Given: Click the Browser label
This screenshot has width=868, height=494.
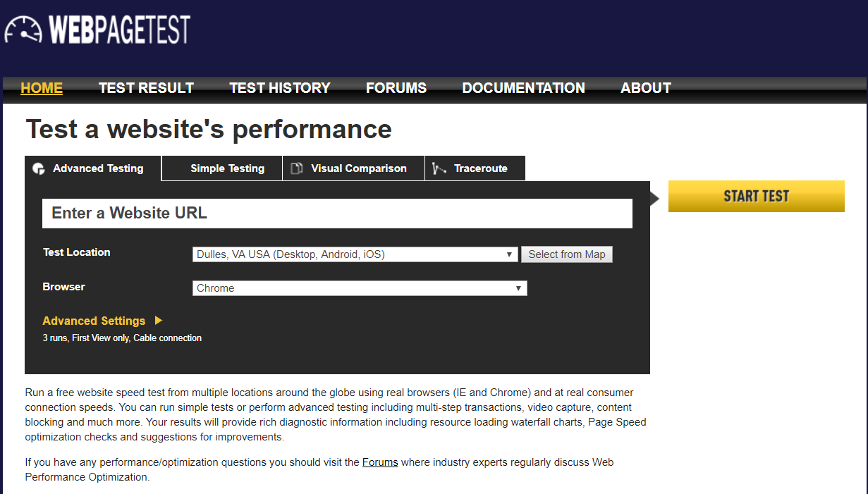Looking at the screenshot, I should click(x=63, y=287).
